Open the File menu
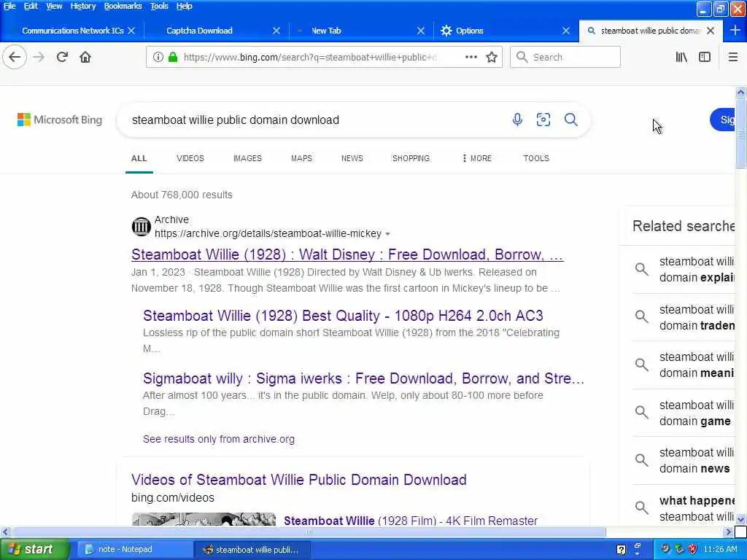The width and height of the screenshot is (747, 560). tap(9, 6)
